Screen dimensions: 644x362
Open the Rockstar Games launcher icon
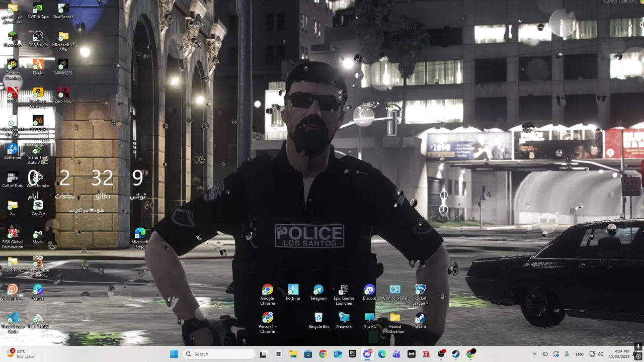pyautogui.click(x=38, y=99)
